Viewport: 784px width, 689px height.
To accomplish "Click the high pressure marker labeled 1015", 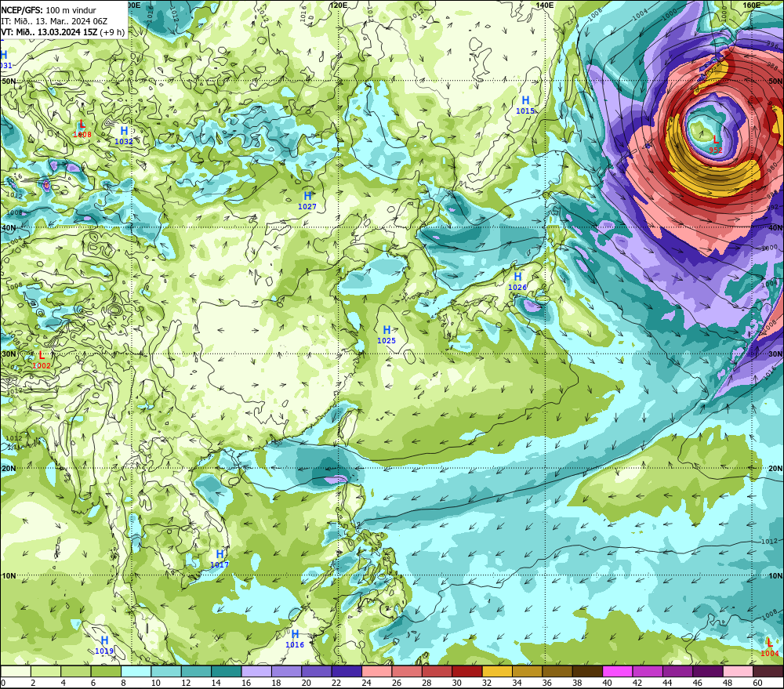I will pyautogui.click(x=525, y=106).
